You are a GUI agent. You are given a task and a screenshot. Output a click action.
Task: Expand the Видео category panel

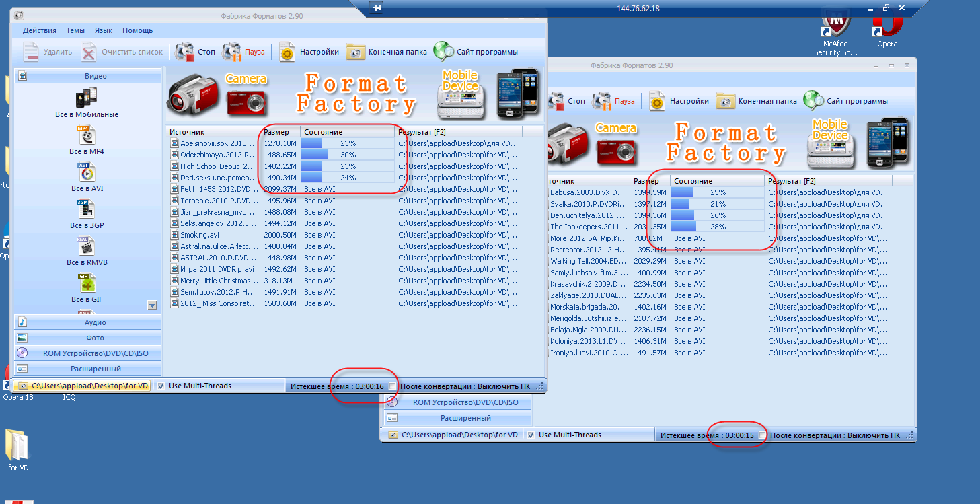pyautogui.click(x=88, y=76)
